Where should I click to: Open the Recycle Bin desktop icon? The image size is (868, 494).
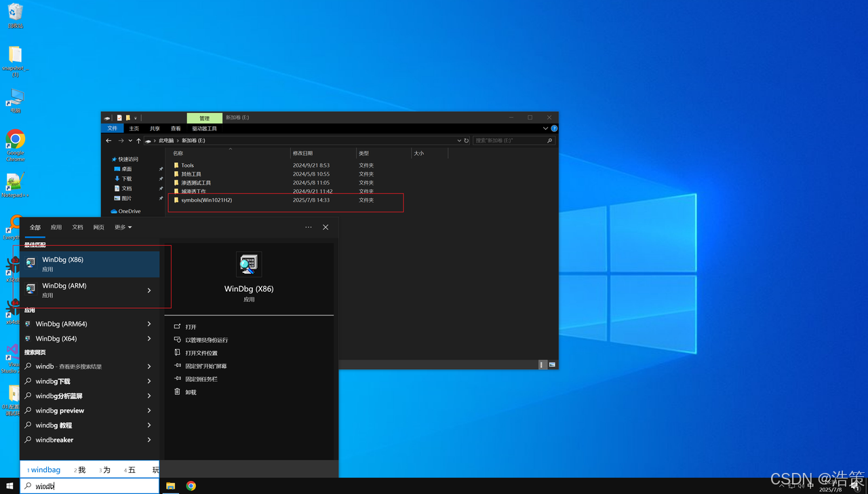coord(15,15)
